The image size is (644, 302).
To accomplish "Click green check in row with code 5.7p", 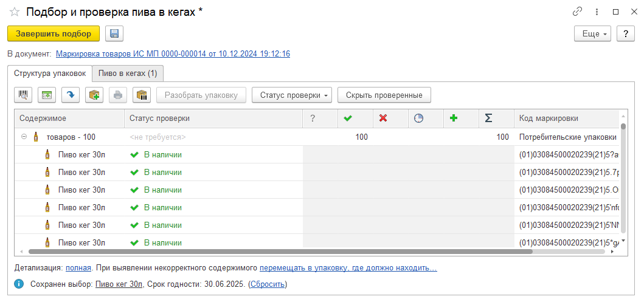I will click(x=134, y=173).
